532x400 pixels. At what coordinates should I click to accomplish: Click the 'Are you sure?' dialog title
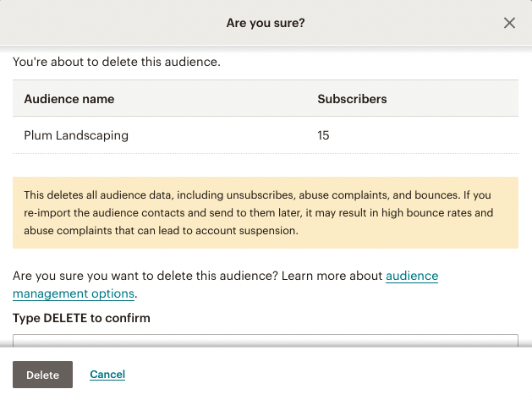pyautogui.click(x=265, y=24)
